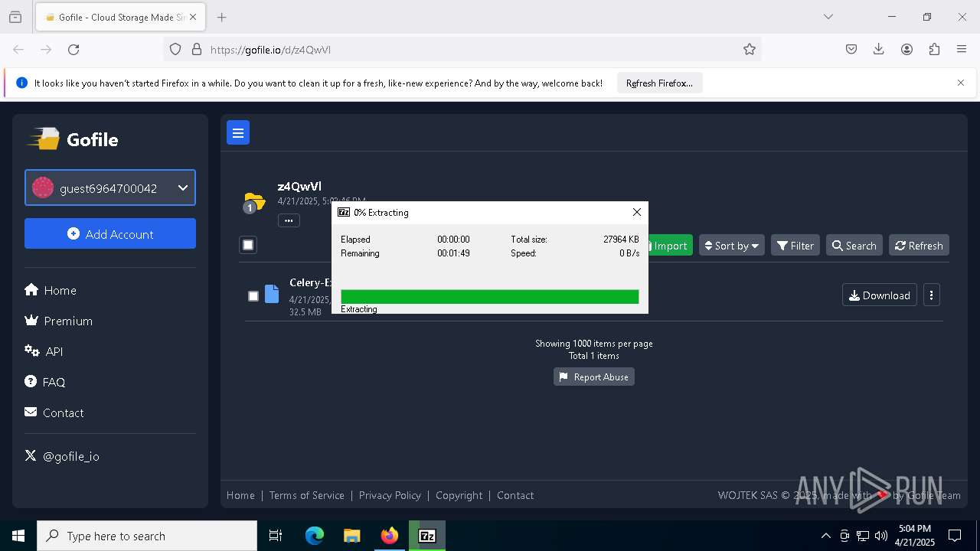Open Contact in sidebar
Screen dimensions: 980x551
click(54, 412)
